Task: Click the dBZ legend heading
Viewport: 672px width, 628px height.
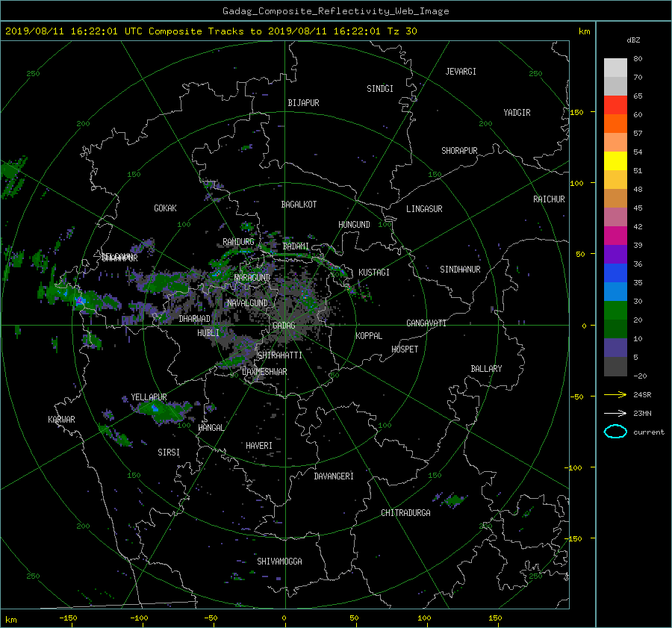Action: point(633,40)
